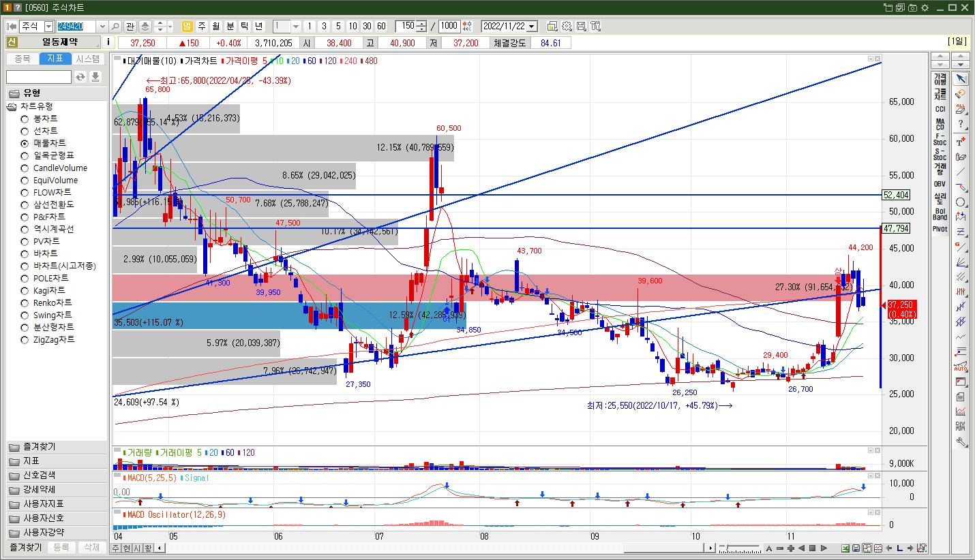Open the stock code history dropdown
The width and height of the screenshot is (975, 560).
pos(102,26)
